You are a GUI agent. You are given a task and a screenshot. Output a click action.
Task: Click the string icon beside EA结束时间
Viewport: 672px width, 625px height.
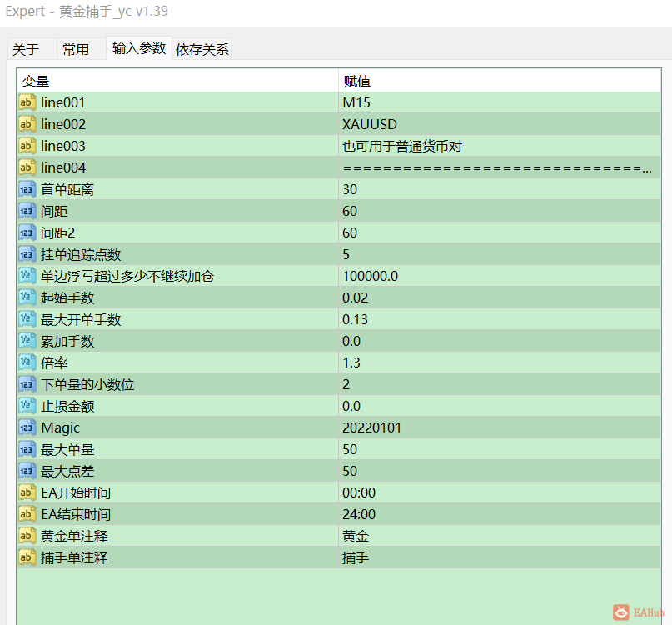(27, 514)
